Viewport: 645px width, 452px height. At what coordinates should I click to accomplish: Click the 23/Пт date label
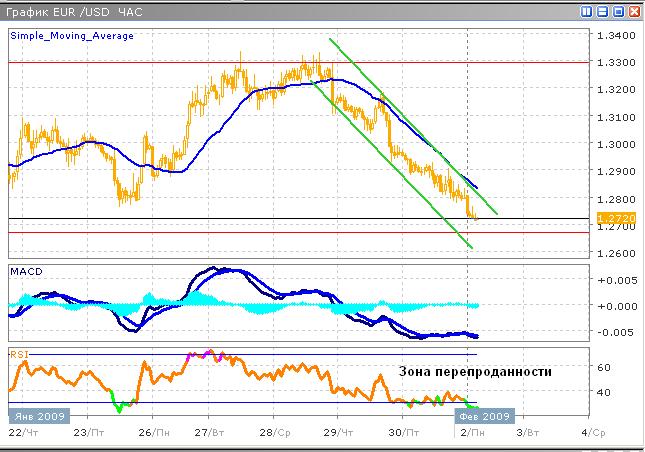88,433
